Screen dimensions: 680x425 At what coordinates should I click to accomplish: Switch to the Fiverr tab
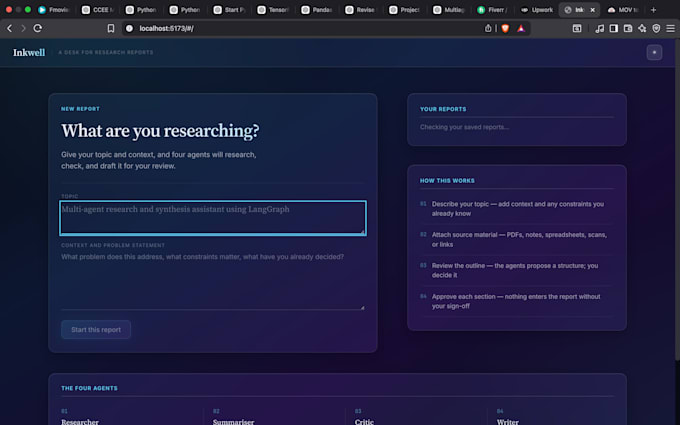point(492,10)
